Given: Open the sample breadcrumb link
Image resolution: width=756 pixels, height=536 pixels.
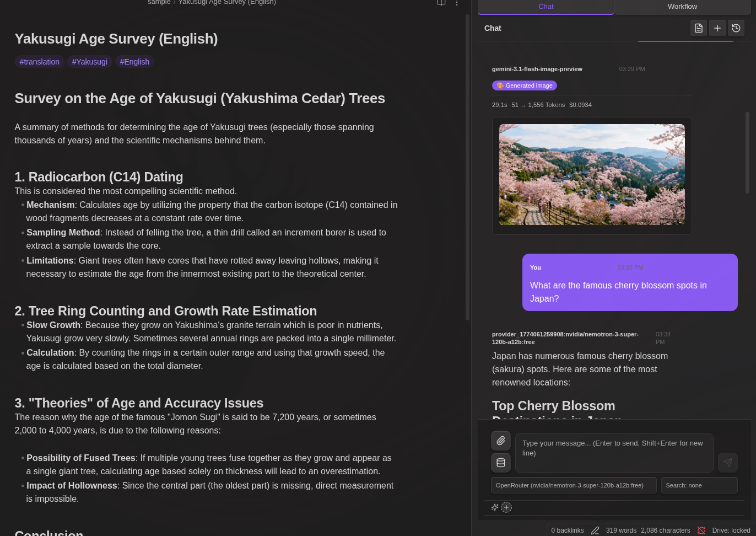Looking at the screenshot, I should (159, 3).
